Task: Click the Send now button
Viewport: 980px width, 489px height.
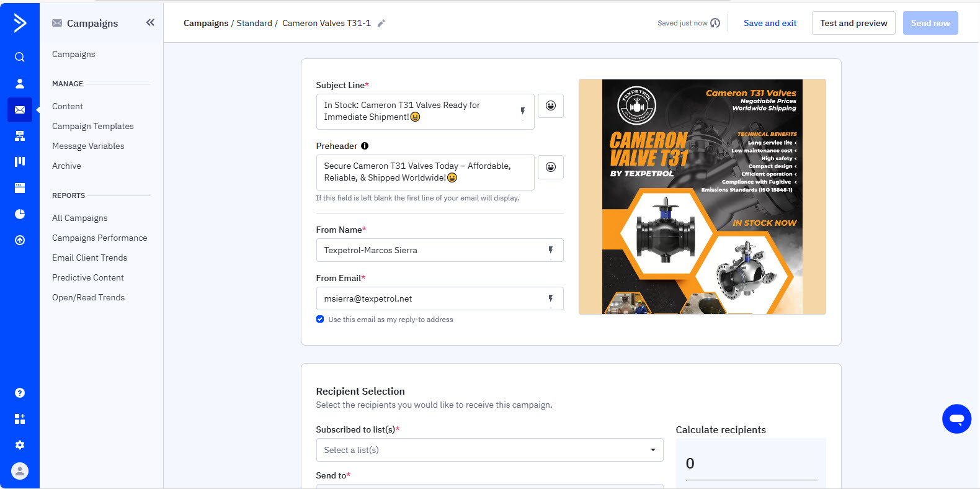Action: coord(930,23)
